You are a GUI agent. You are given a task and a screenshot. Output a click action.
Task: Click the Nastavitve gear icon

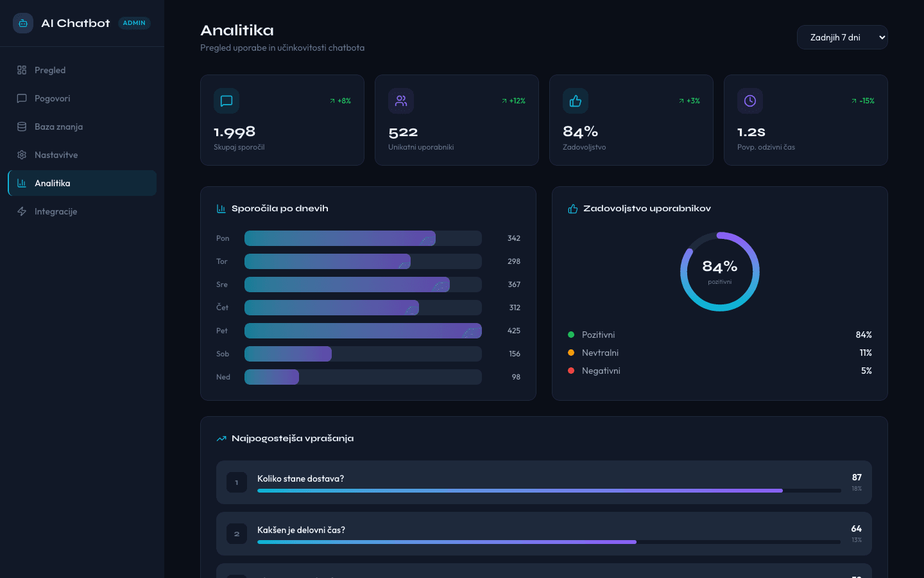click(x=22, y=155)
